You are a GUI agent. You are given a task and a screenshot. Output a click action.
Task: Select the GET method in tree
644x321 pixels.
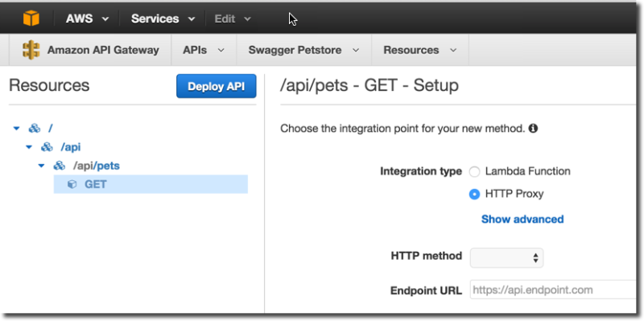tap(151, 184)
